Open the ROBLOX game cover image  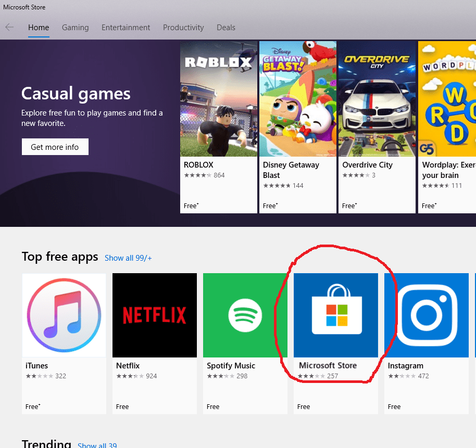click(x=219, y=99)
